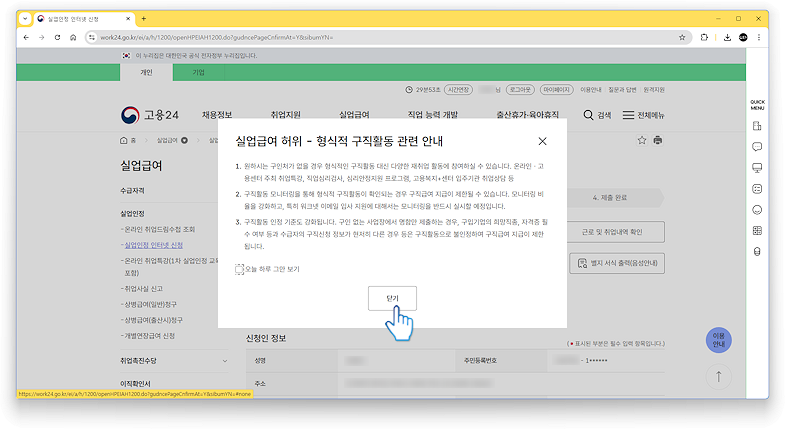Viewport: 785px width, 429px height.
Task: Close the dialog with the X icon
Action: [542, 141]
